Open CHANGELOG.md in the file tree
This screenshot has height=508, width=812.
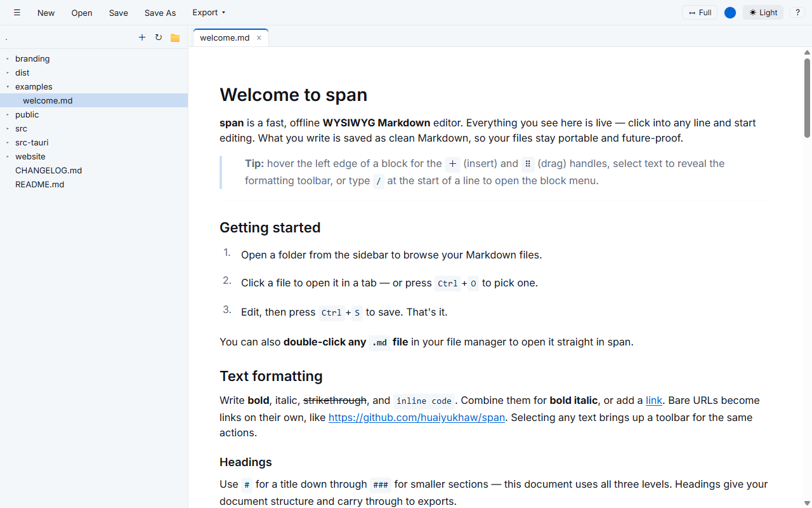[x=94, y=170]
